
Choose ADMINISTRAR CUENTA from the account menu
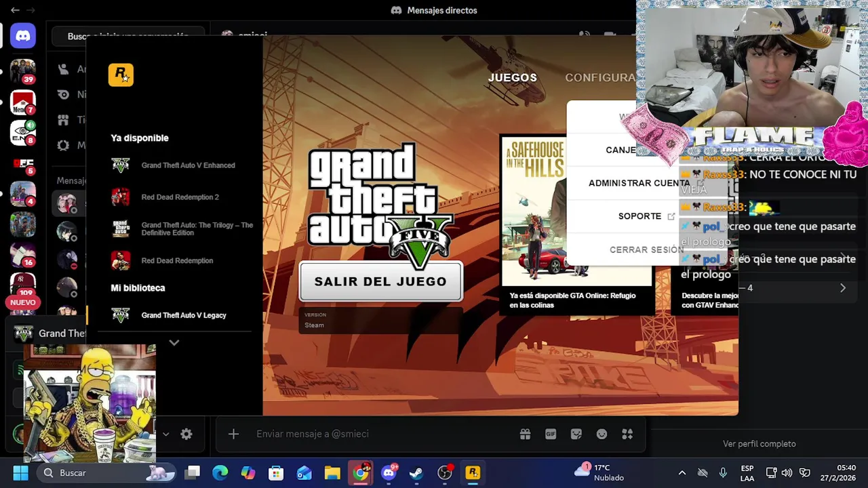pos(639,183)
